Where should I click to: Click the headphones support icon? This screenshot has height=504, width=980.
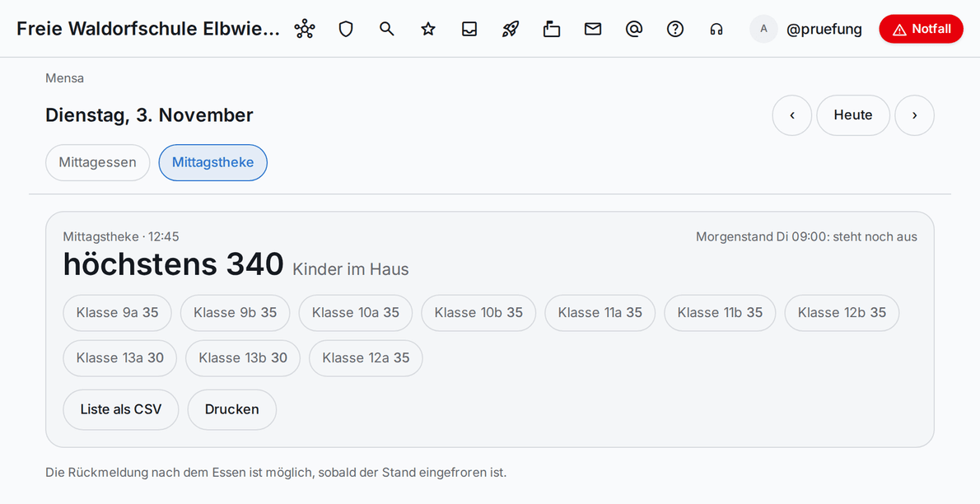pos(716,29)
